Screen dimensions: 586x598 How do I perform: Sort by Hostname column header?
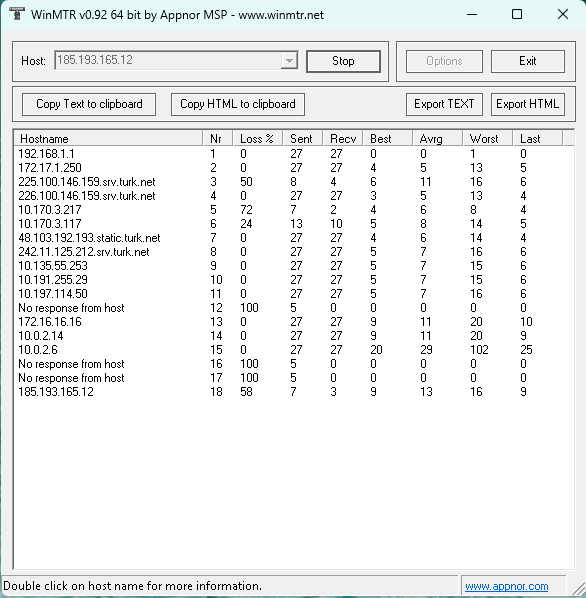tap(108, 138)
